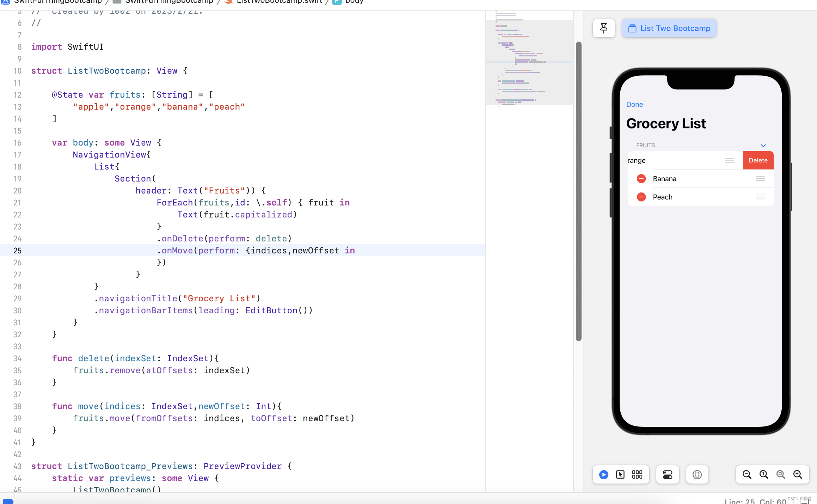Click the orange Swift file icon in breadcrumb
The width and height of the screenshot is (817, 504).
click(228, 2)
